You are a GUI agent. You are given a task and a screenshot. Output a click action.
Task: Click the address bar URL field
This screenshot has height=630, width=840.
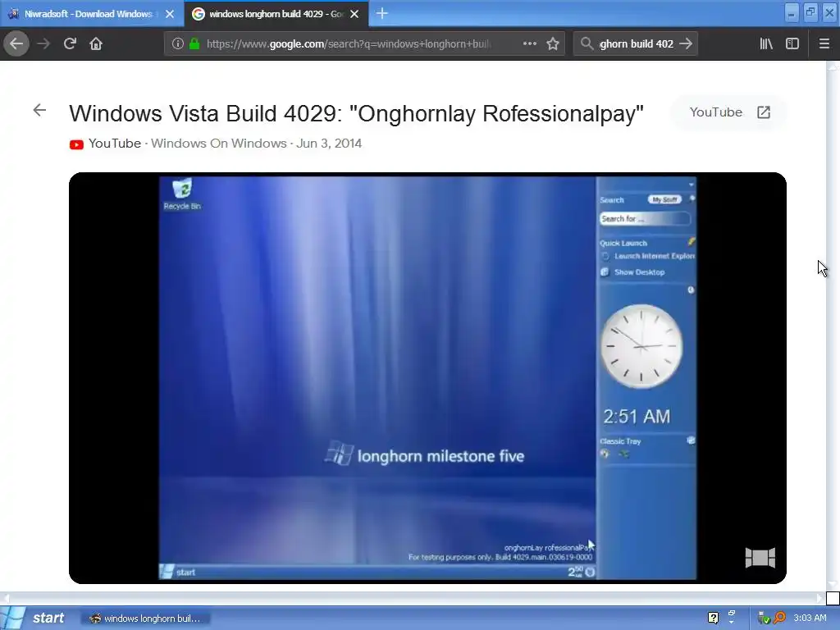348,44
